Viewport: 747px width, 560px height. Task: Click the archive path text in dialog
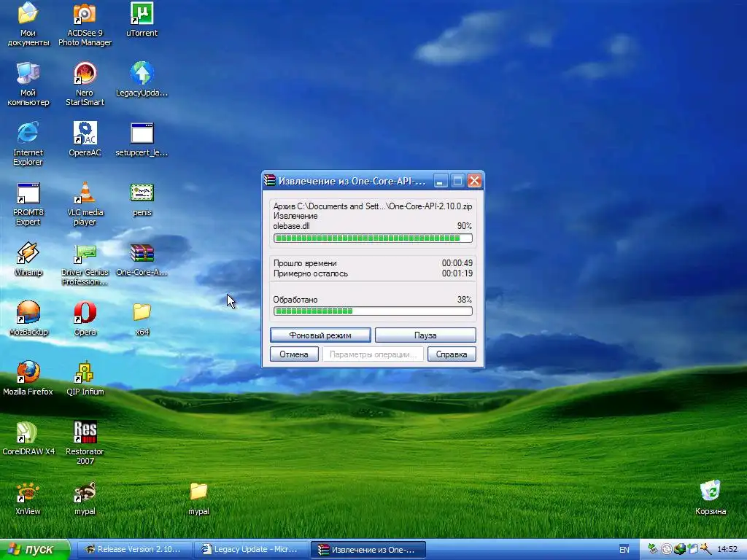click(373, 206)
